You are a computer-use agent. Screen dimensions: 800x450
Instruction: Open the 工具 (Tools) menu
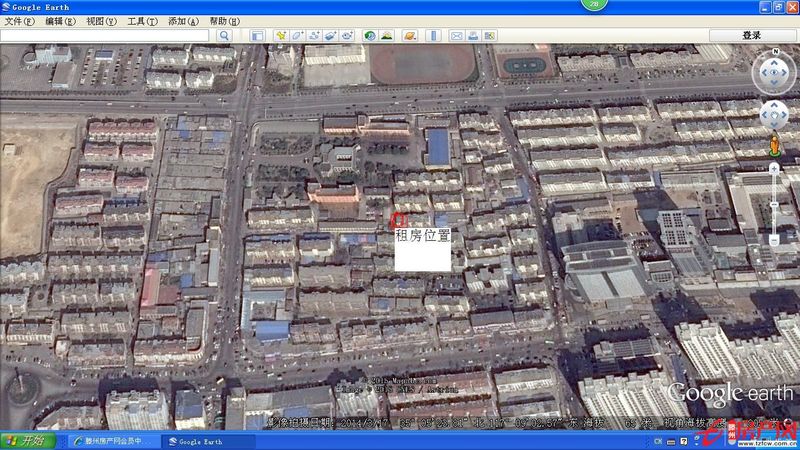click(x=142, y=21)
